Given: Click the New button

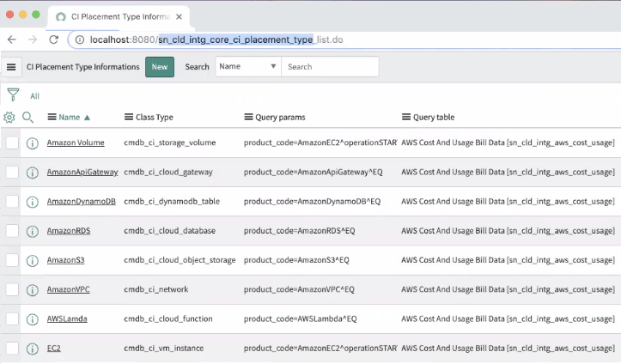Looking at the screenshot, I should pyautogui.click(x=160, y=67).
